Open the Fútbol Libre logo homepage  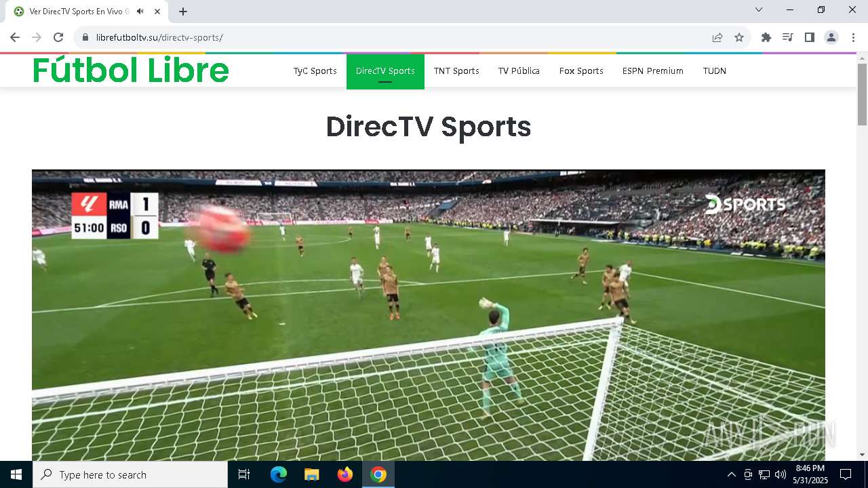click(x=131, y=70)
